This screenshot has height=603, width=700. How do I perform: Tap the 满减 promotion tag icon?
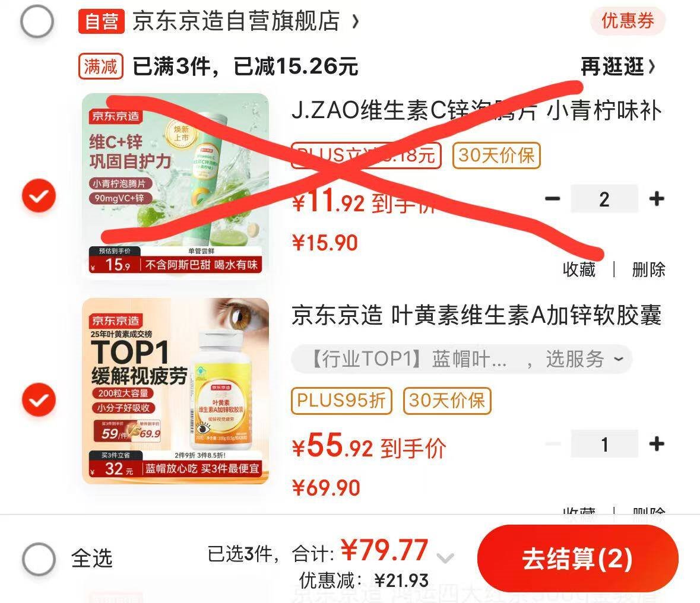pyautogui.click(x=101, y=66)
